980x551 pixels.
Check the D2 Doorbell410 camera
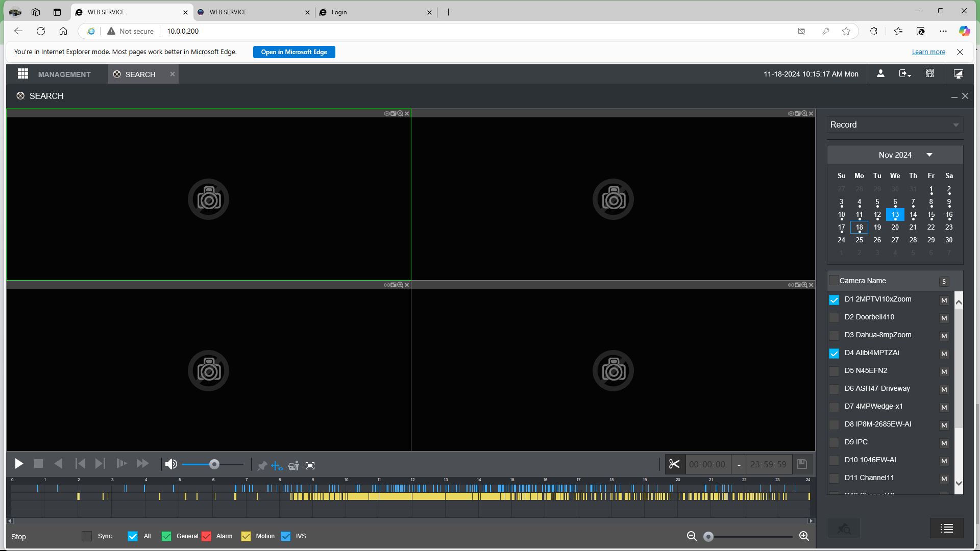pos(834,318)
